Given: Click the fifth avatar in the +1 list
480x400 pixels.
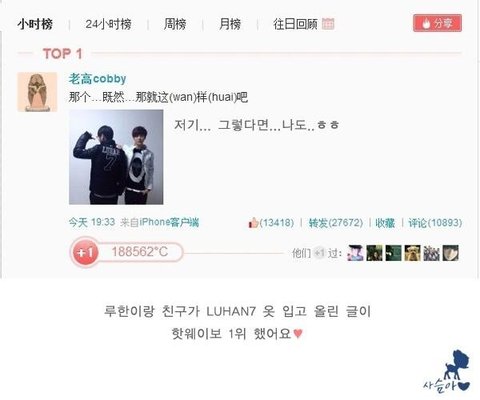Looking at the screenshot, I should [432, 253].
